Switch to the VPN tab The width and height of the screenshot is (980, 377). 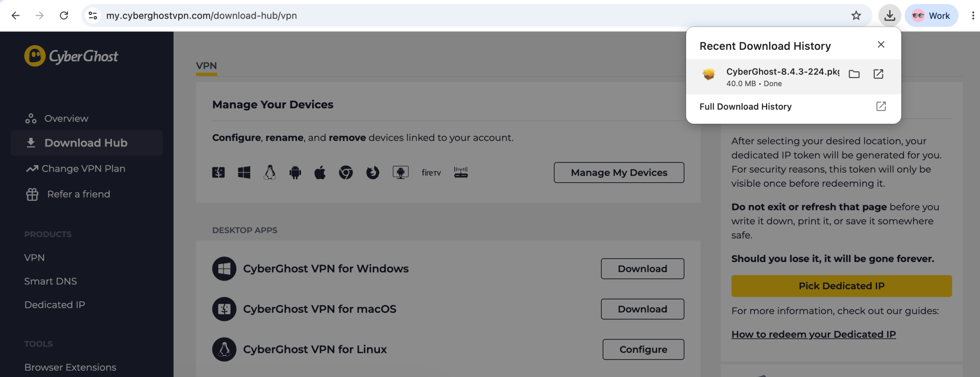(206, 66)
